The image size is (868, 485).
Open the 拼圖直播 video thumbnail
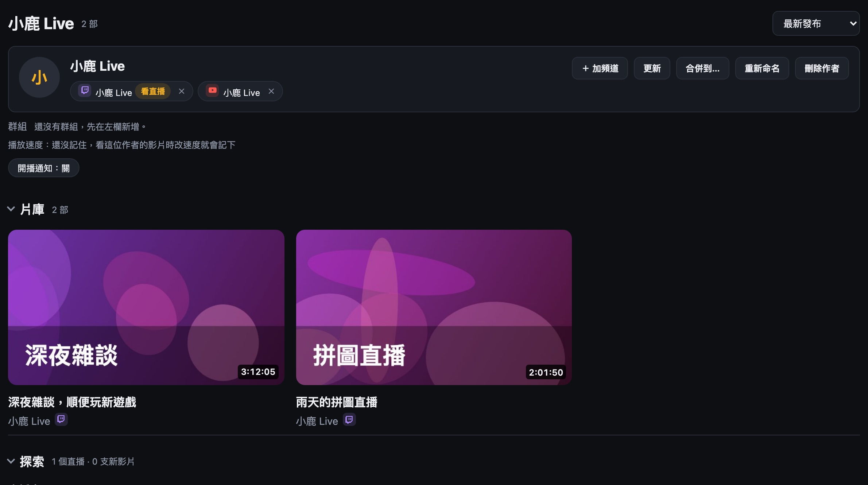tap(434, 307)
